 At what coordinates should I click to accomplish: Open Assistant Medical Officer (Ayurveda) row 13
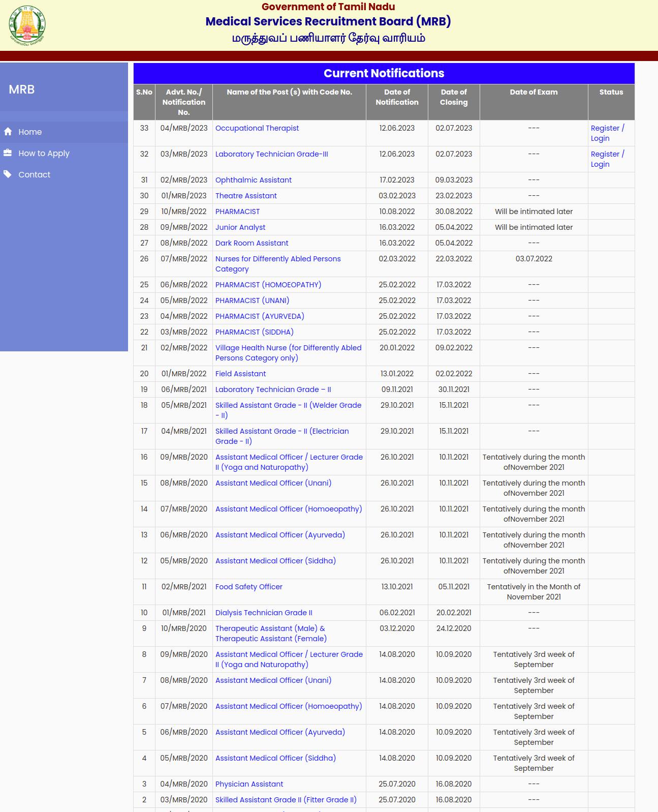pyautogui.click(x=280, y=535)
